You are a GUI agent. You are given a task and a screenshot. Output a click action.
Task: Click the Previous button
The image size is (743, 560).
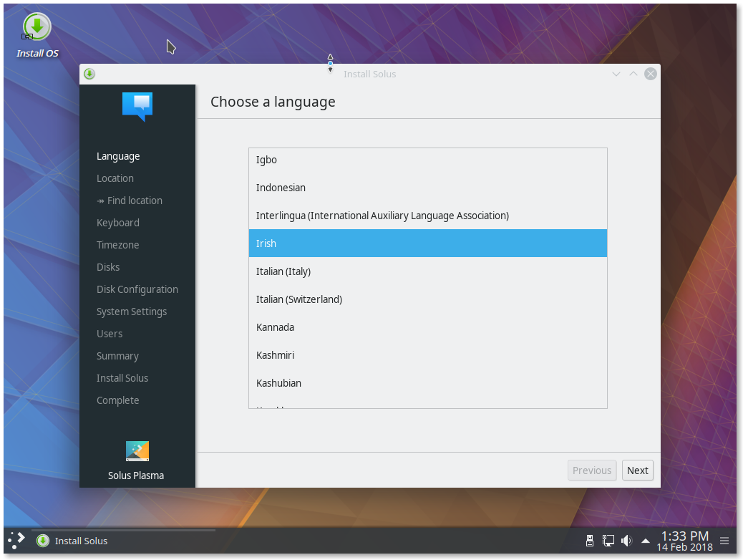point(592,470)
